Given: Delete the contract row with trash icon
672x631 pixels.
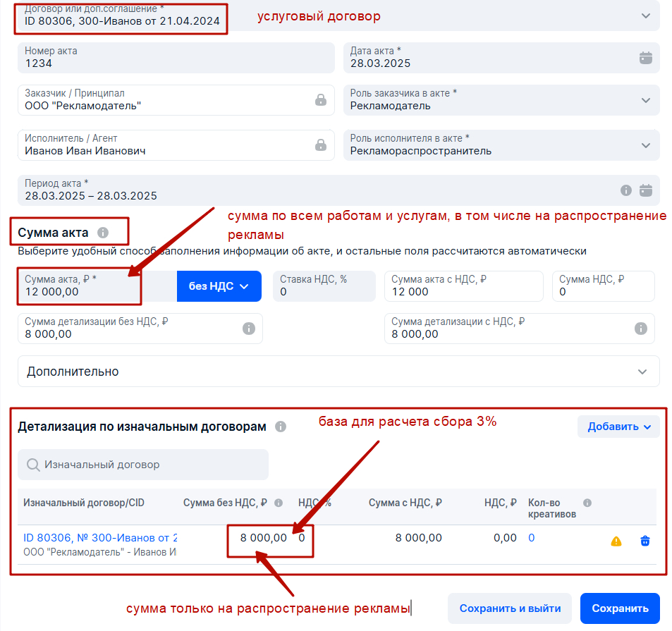Looking at the screenshot, I should (644, 541).
